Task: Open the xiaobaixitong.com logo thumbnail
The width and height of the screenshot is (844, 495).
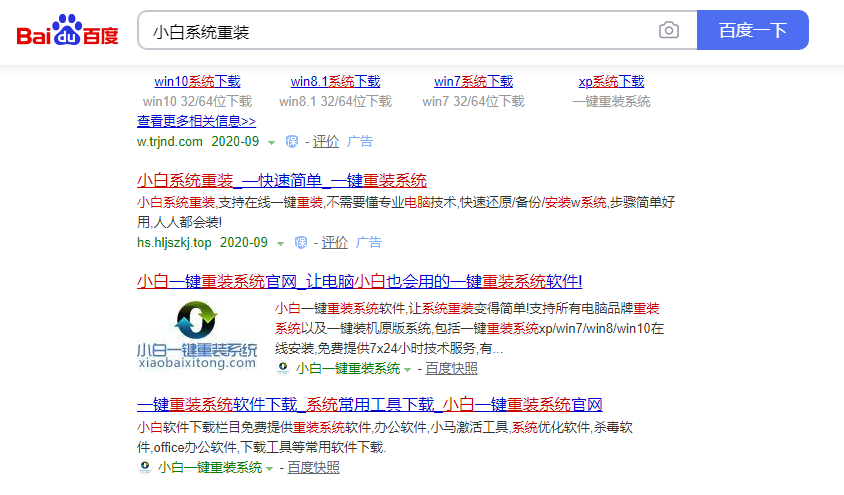Action: (x=197, y=335)
